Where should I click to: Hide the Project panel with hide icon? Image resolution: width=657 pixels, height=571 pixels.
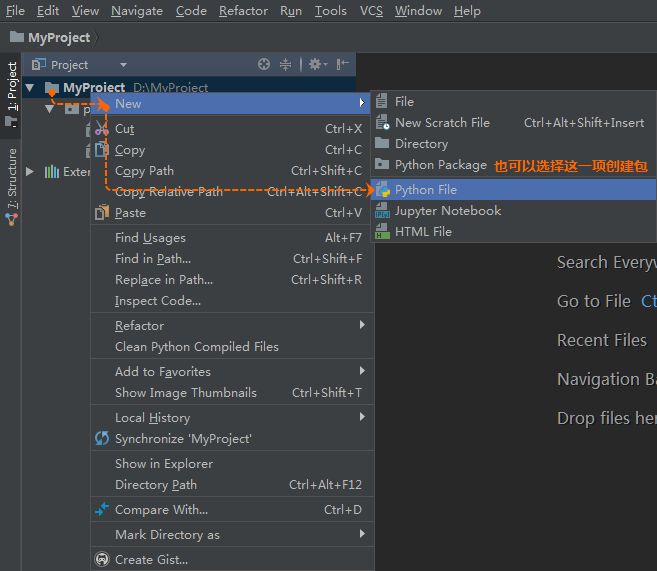342,64
